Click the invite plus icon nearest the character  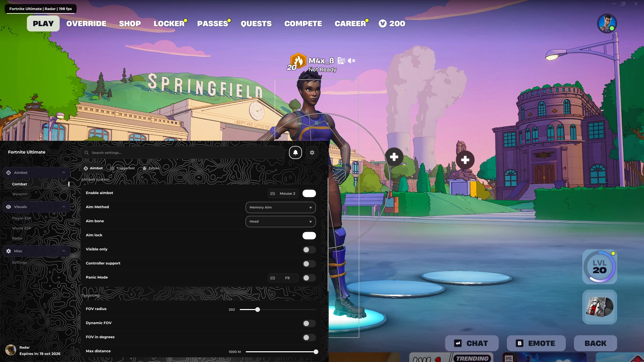394,157
